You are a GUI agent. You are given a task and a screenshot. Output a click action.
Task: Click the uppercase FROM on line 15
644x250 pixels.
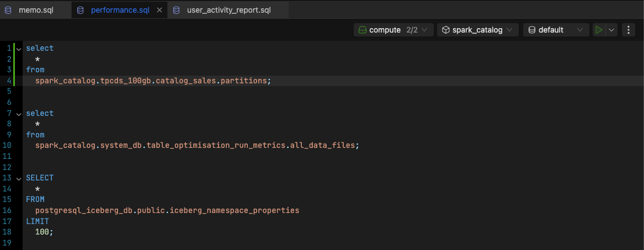point(35,200)
